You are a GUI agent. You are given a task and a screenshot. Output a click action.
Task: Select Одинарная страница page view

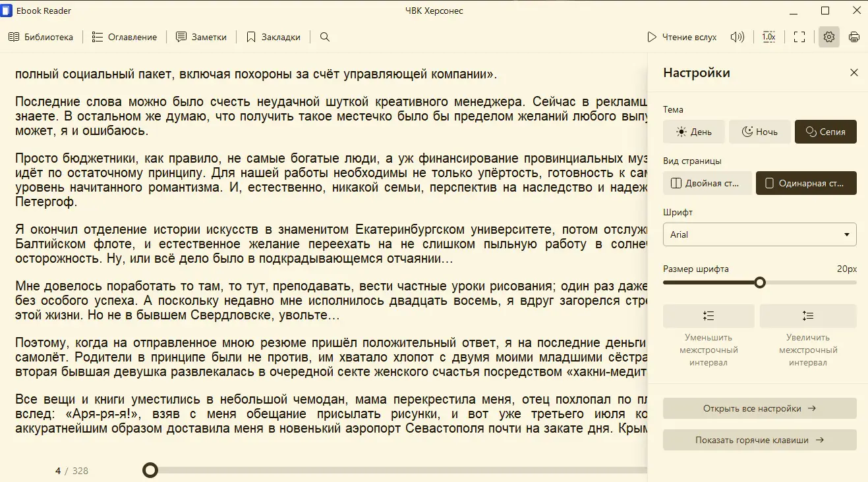[x=806, y=183]
